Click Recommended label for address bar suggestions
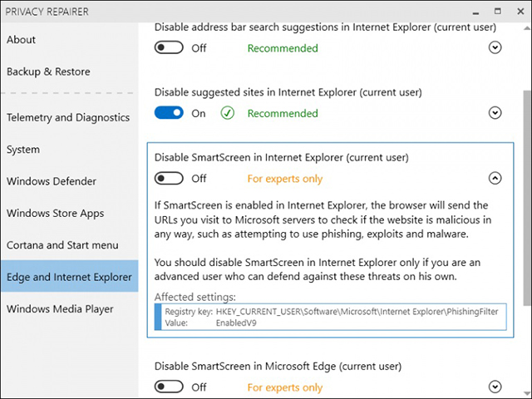 coord(283,48)
